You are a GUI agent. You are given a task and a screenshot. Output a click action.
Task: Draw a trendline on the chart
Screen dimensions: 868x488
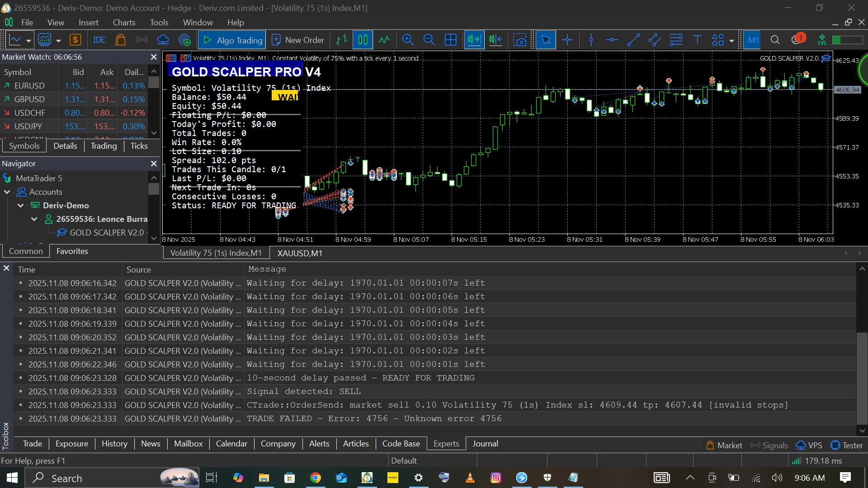(x=633, y=40)
